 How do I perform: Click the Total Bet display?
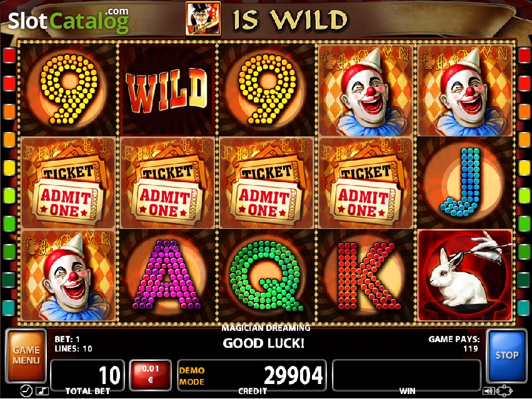88,375
